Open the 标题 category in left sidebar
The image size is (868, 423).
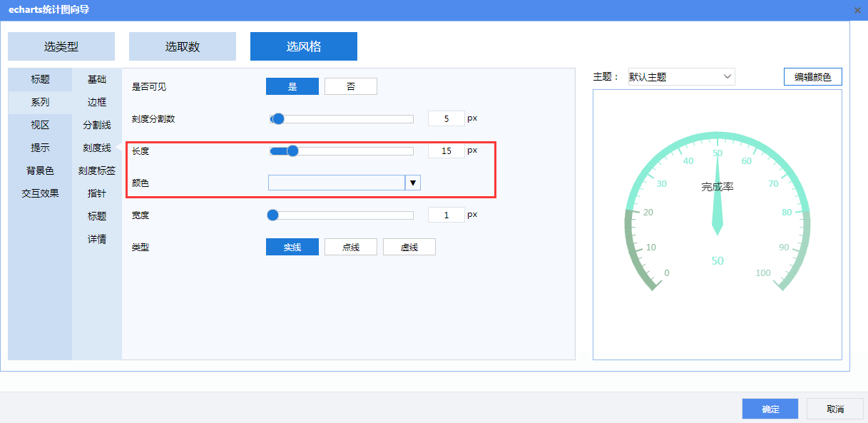pyautogui.click(x=40, y=79)
